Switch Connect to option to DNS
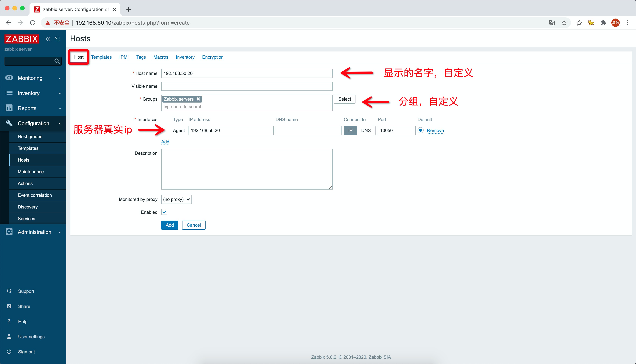The width and height of the screenshot is (636, 364). point(366,131)
